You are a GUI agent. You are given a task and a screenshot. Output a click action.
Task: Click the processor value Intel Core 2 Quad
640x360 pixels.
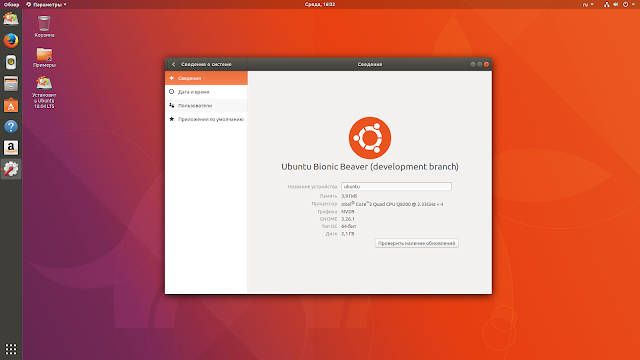pos(392,204)
